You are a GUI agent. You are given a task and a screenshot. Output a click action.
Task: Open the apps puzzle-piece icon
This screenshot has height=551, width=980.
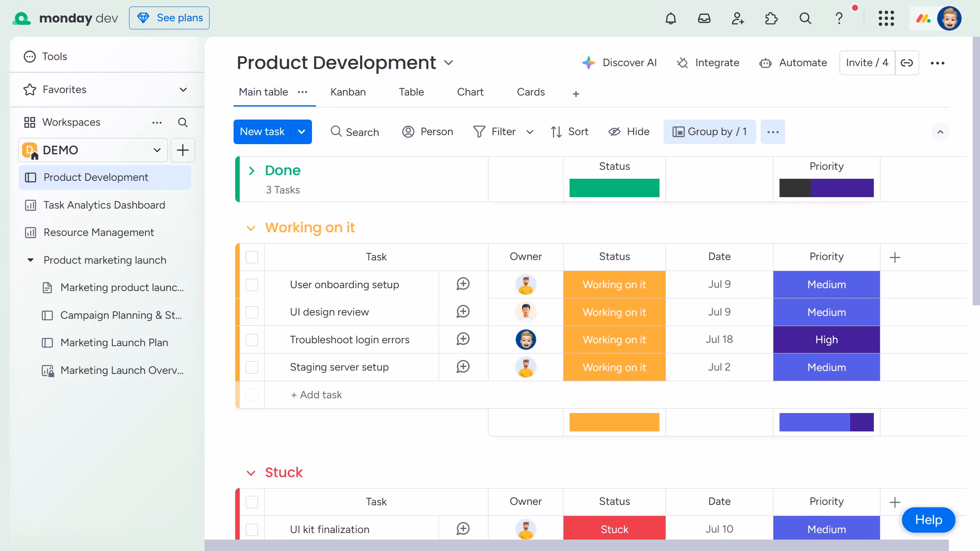pos(771,18)
